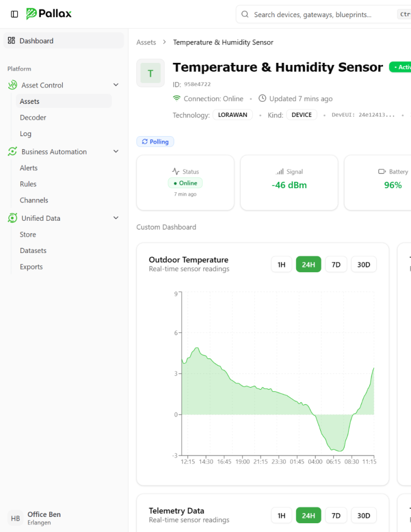Collapse the Unified Data chevron

pos(116,218)
